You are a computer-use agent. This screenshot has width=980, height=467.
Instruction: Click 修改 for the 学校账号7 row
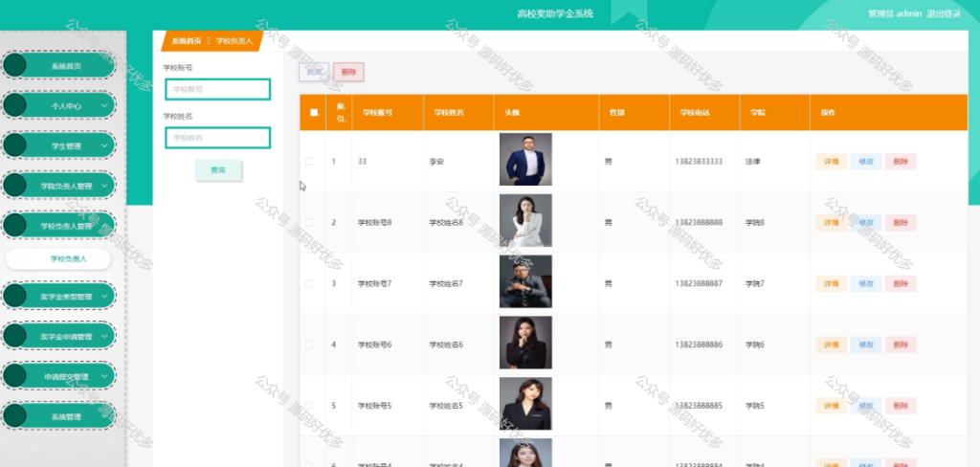865,283
